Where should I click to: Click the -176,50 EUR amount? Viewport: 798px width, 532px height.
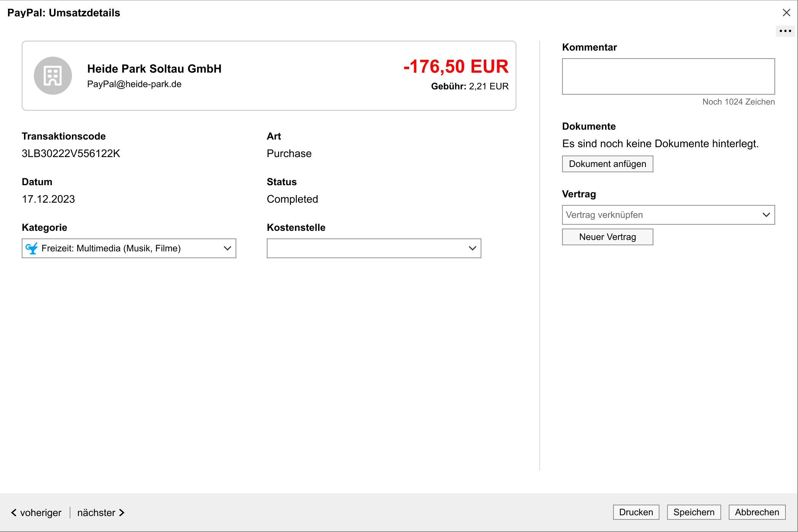pyautogui.click(x=456, y=67)
